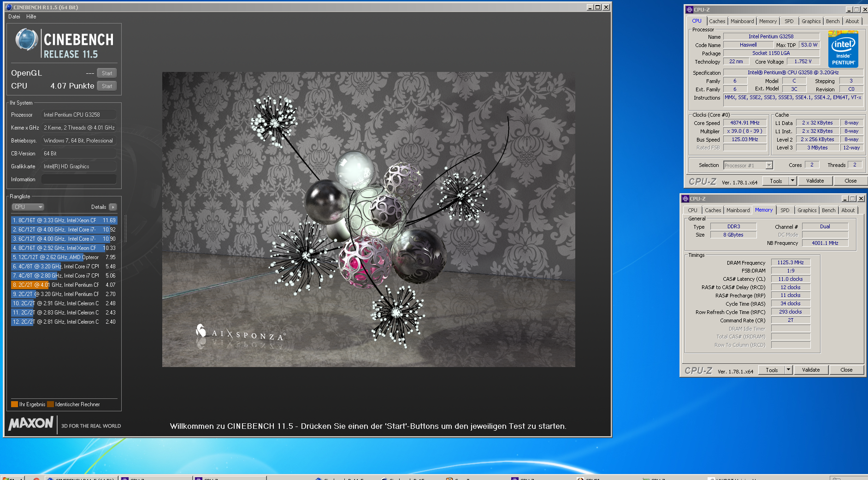Viewport: 868px width, 480px height.
Task: Click the brown Identischer Rechner legend swatch
Action: pos(51,404)
